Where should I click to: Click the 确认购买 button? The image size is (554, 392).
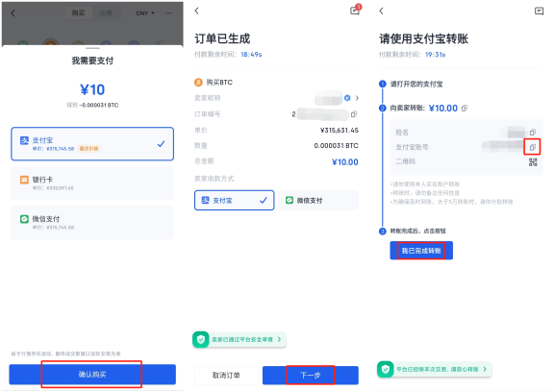pyautogui.click(x=92, y=375)
